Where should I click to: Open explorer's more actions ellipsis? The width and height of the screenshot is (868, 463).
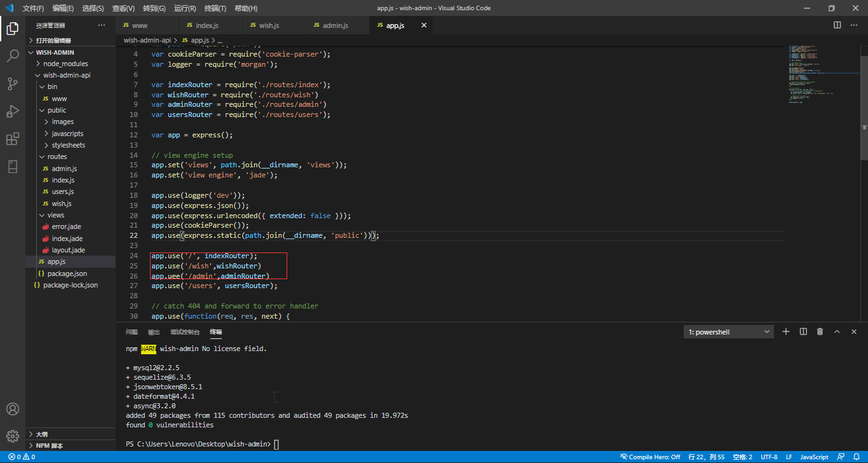pyautogui.click(x=102, y=25)
